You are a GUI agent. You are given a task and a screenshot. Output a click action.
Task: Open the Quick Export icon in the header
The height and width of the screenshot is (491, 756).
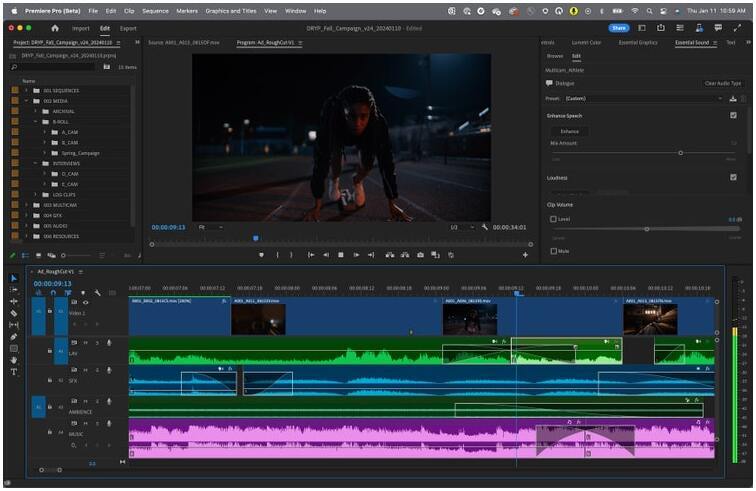[661, 28]
